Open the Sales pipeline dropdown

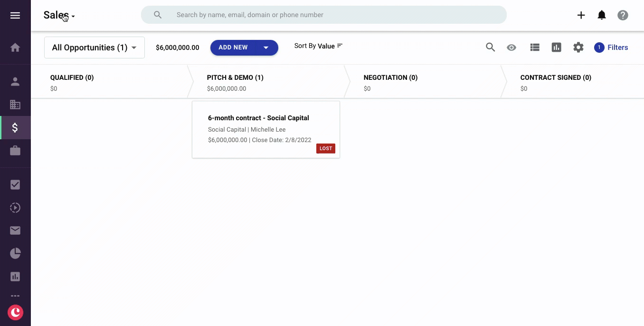[x=59, y=15]
